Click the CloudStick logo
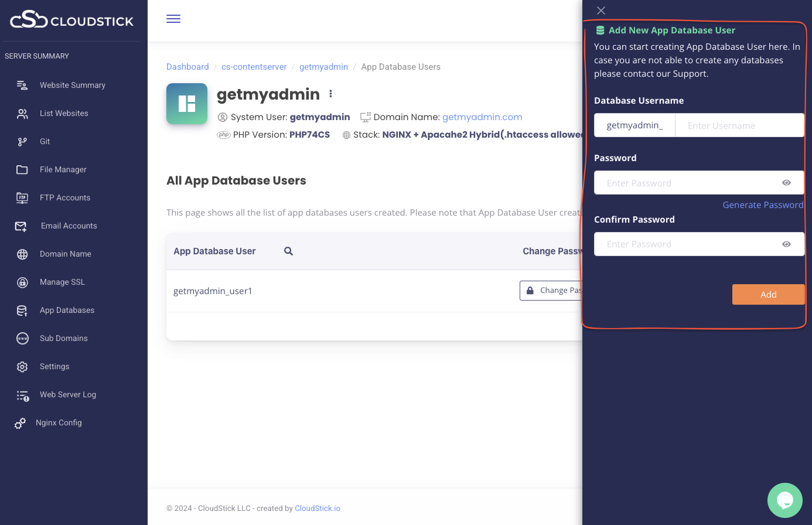 tap(72, 21)
